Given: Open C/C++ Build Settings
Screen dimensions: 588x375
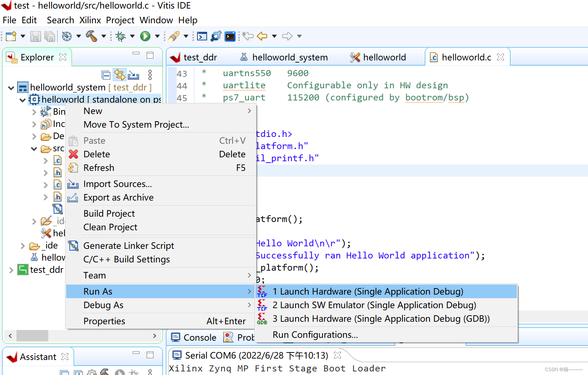Looking at the screenshot, I should 161,259.
